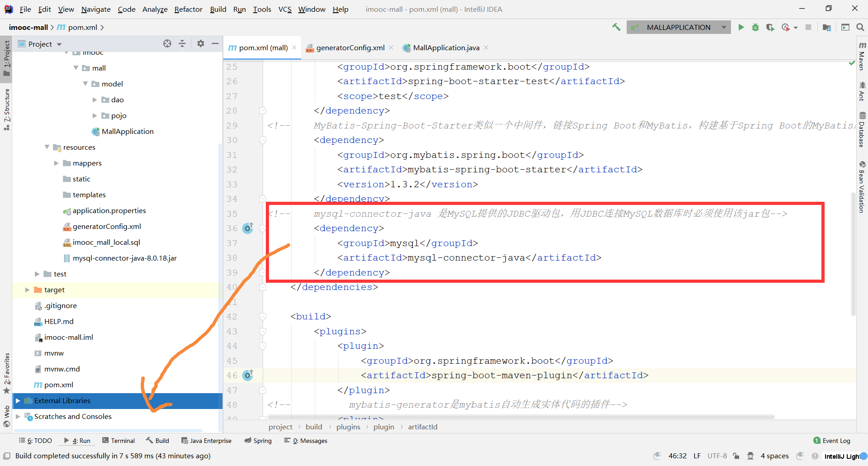The height and width of the screenshot is (466, 868).
Task: Open the Ant tool window
Action: coord(862,91)
